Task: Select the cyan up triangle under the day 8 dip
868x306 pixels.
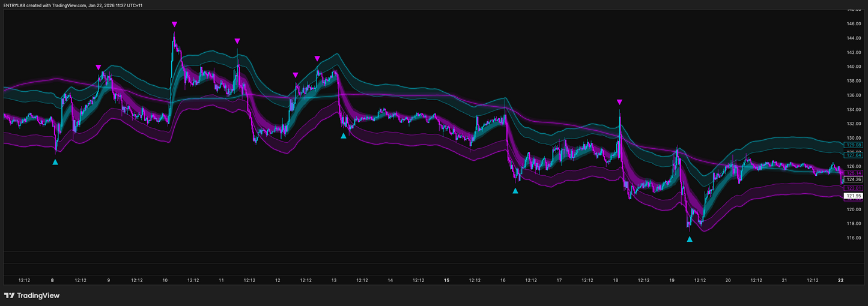Action: [x=55, y=162]
